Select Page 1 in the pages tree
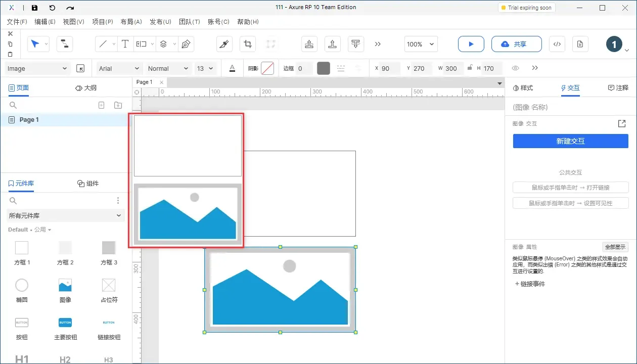Image resolution: width=637 pixels, height=364 pixels. (29, 120)
